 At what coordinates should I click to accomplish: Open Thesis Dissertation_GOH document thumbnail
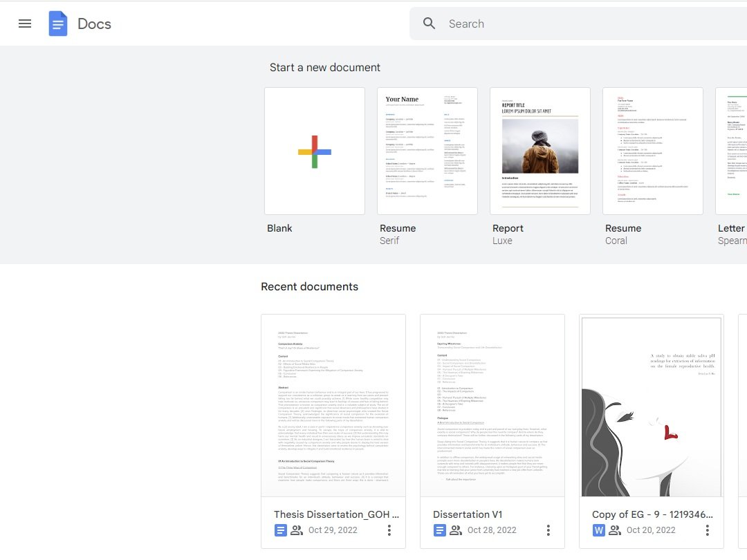click(333, 405)
